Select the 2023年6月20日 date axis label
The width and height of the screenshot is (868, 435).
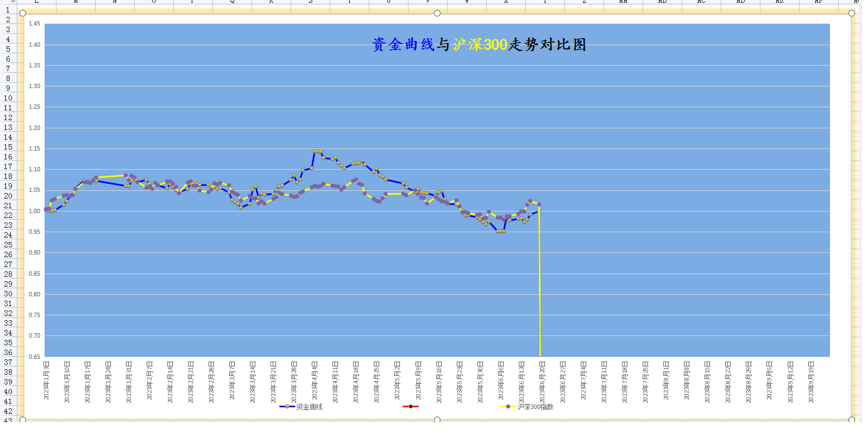click(542, 381)
